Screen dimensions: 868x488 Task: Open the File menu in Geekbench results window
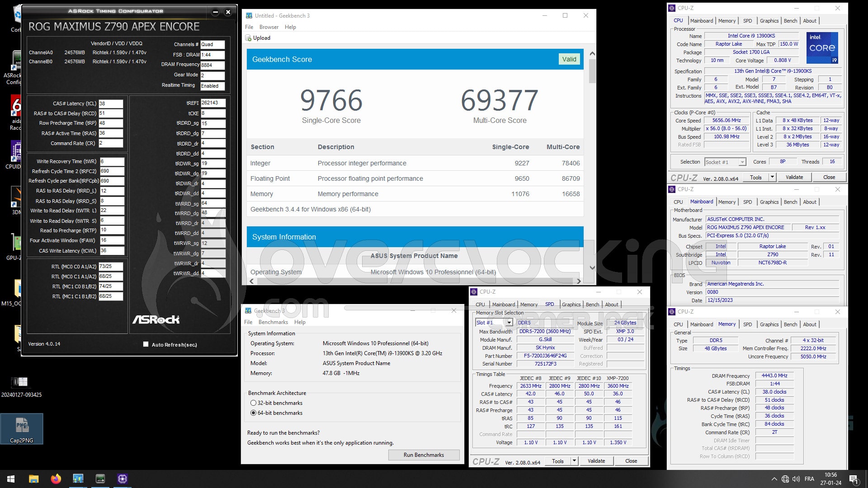tap(249, 27)
